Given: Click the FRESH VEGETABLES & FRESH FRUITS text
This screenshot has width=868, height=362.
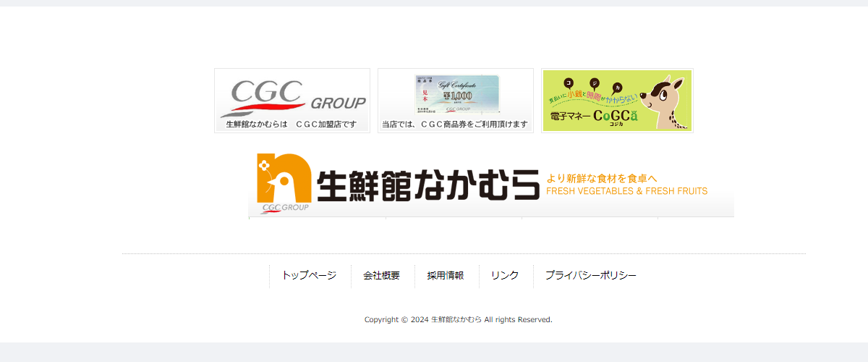Looking at the screenshot, I should pos(626,191).
